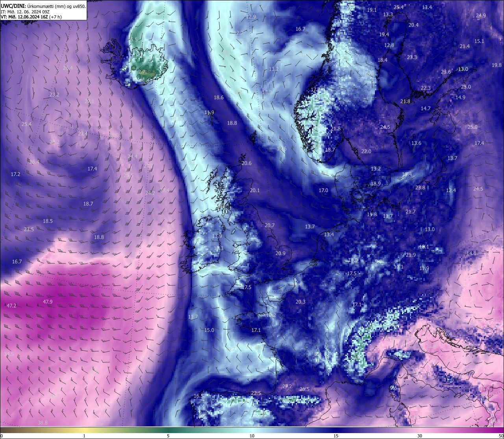Click the 13.6 value label
The image size is (504, 439).
point(416,143)
